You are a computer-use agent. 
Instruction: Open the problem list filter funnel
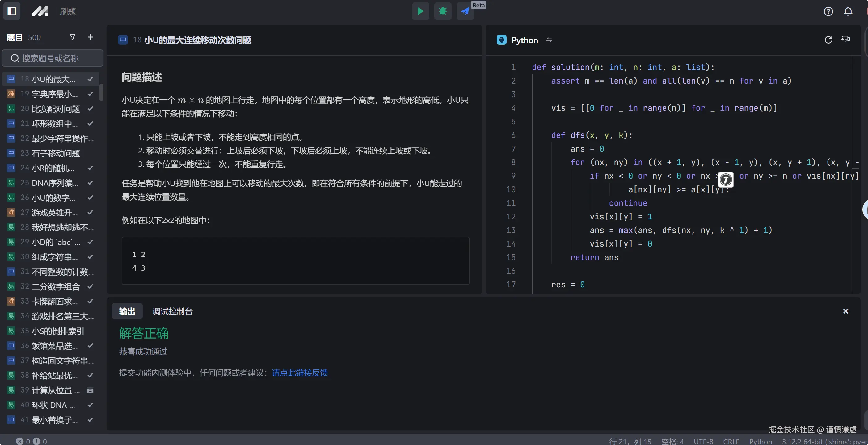(x=73, y=37)
